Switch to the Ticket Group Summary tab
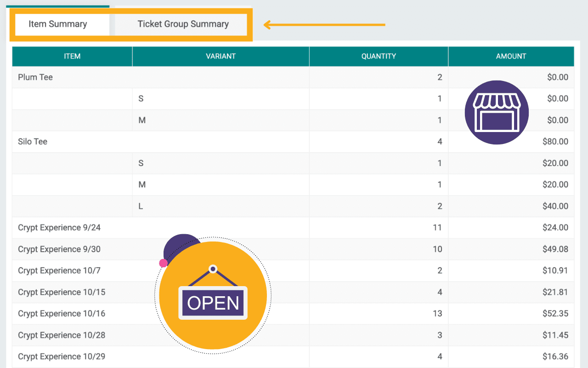 tap(183, 24)
